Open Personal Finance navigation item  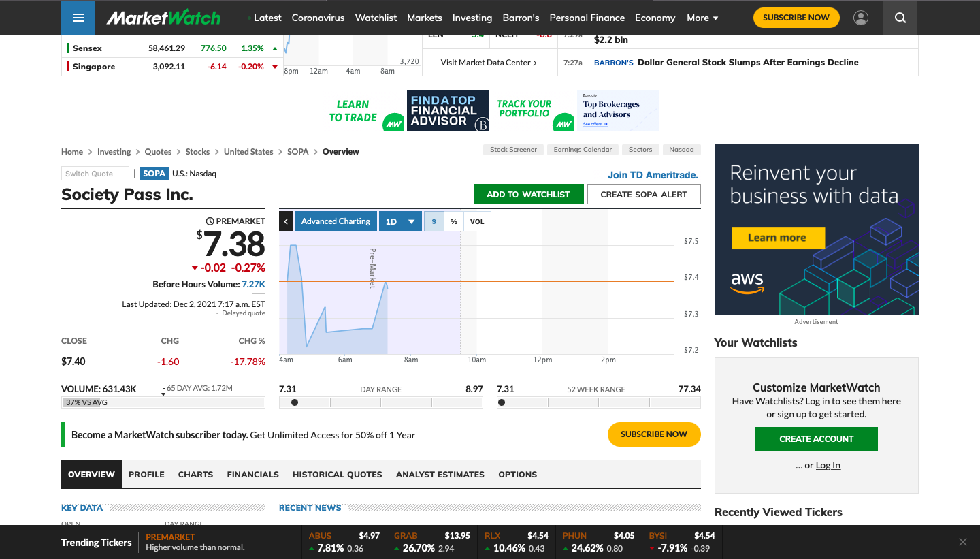(587, 18)
